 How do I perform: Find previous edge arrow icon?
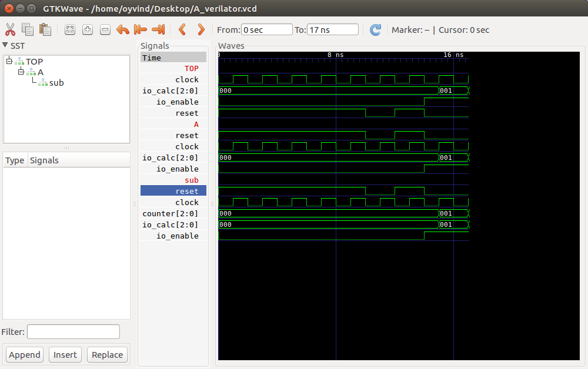pos(182,29)
